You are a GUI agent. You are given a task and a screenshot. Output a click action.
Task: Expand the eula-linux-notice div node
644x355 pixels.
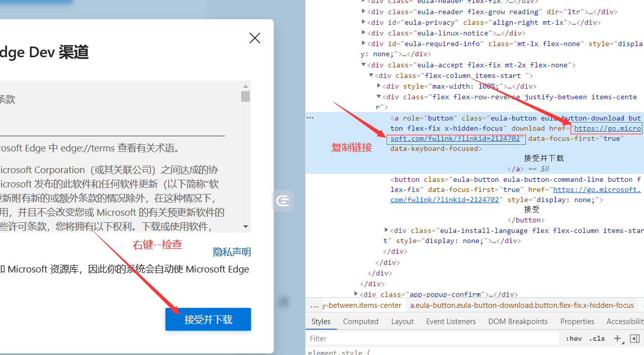(x=364, y=33)
